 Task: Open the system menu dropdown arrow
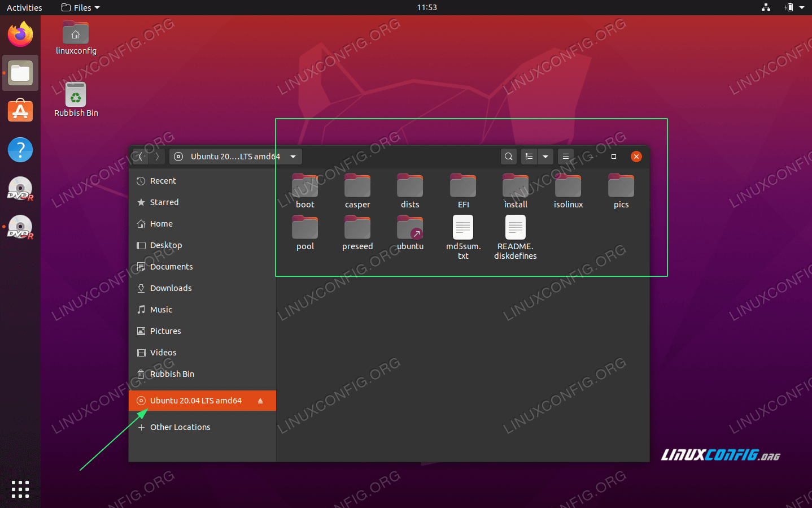(802, 7)
